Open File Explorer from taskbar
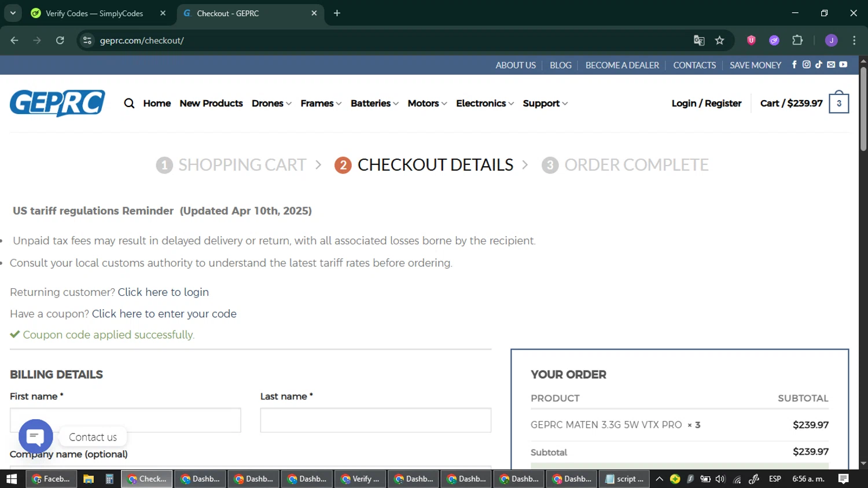This screenshot has width=868, height=488. point(89,479)
